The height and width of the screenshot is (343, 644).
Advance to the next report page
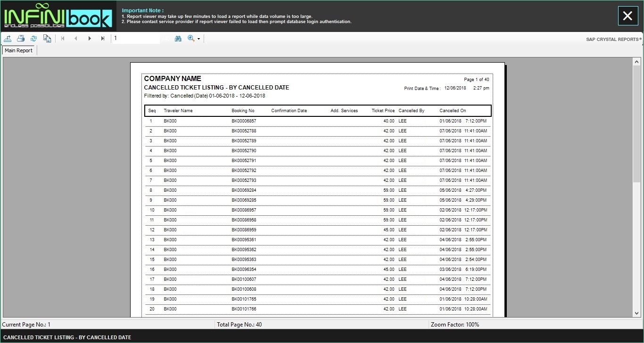pyautogui.click(x=90, y=39)
